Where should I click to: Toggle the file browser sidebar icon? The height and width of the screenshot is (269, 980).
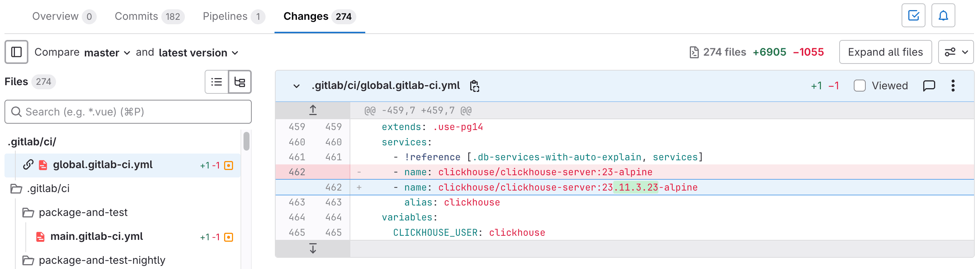pos(16,52)
